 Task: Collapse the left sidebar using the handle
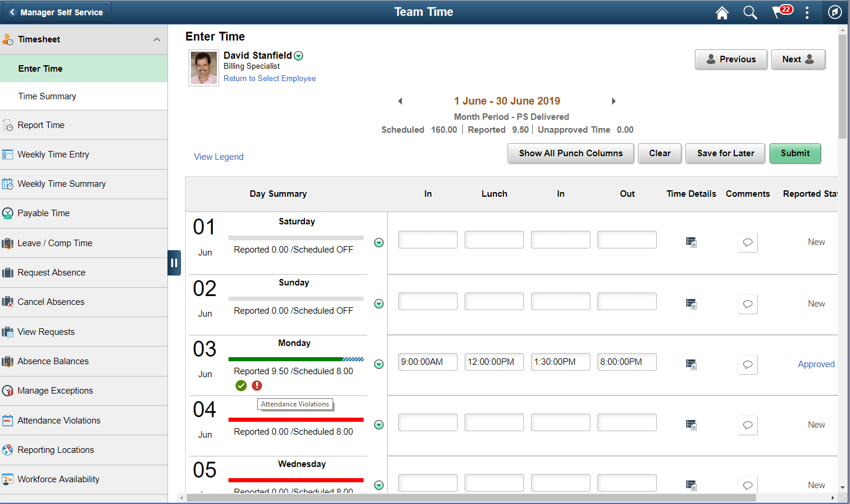click(x=174, y=263)
